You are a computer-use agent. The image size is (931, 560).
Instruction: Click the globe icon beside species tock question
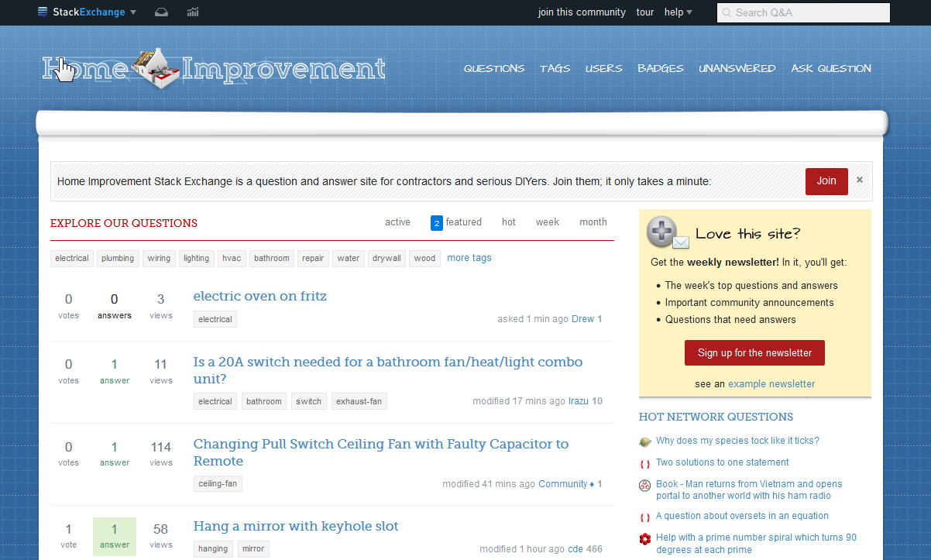644,441
